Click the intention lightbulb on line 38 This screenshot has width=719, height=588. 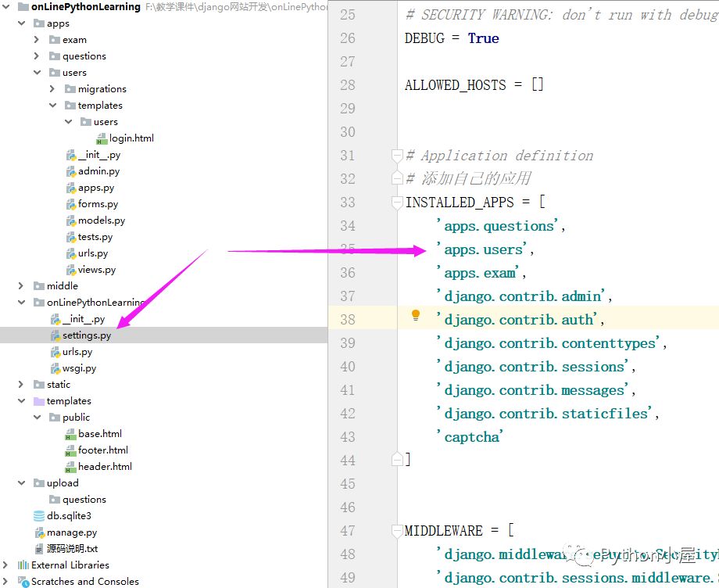(x=416, y=315)
